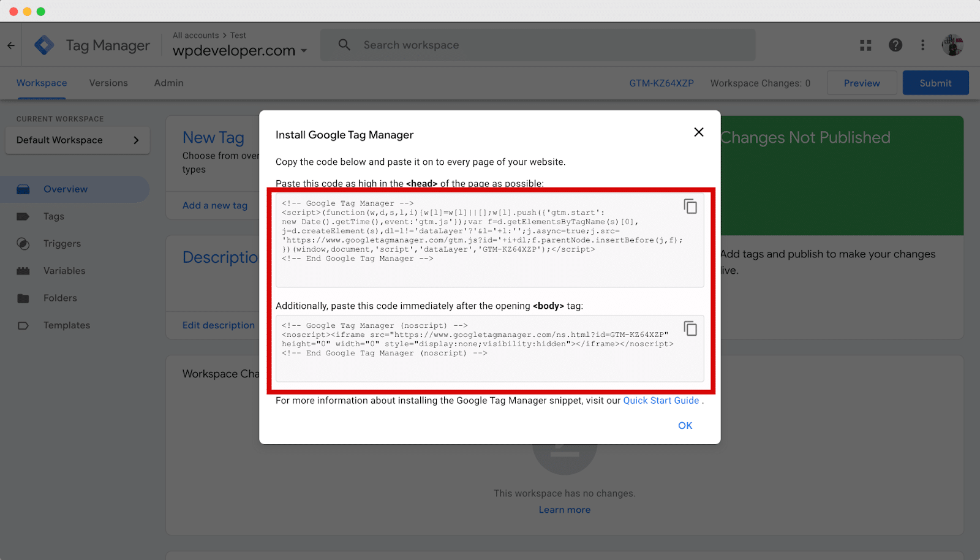The image size is (980, 560).
Task: Click the Preview button
Action: click(862, 83)
